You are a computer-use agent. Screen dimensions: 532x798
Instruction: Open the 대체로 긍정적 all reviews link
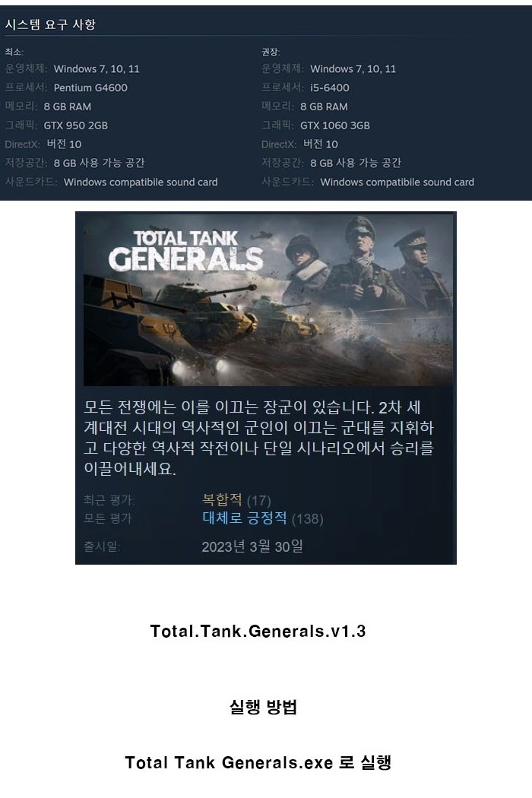point(245,518)
